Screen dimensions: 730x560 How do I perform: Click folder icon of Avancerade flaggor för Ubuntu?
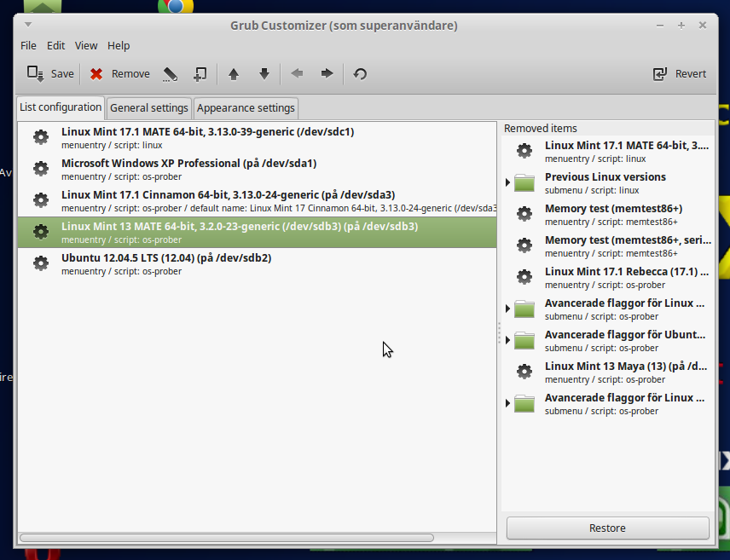524,341
